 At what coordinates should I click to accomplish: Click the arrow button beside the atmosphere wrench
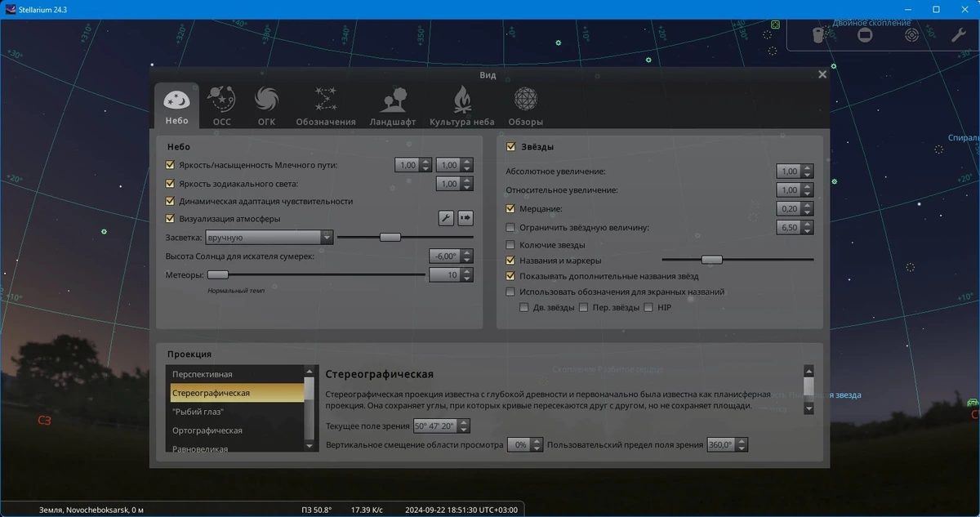point(465,218)
